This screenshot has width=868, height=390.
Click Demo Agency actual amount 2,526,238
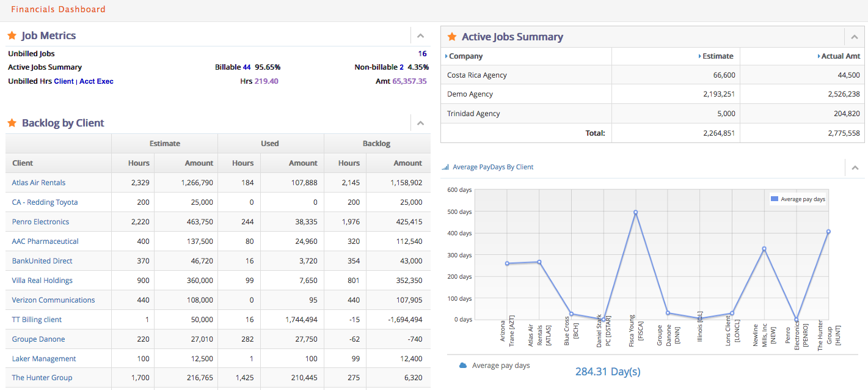pos(844,94)
